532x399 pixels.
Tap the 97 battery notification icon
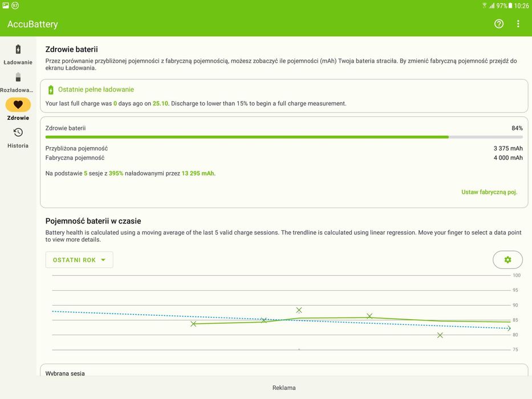click(x=15, y=6)
